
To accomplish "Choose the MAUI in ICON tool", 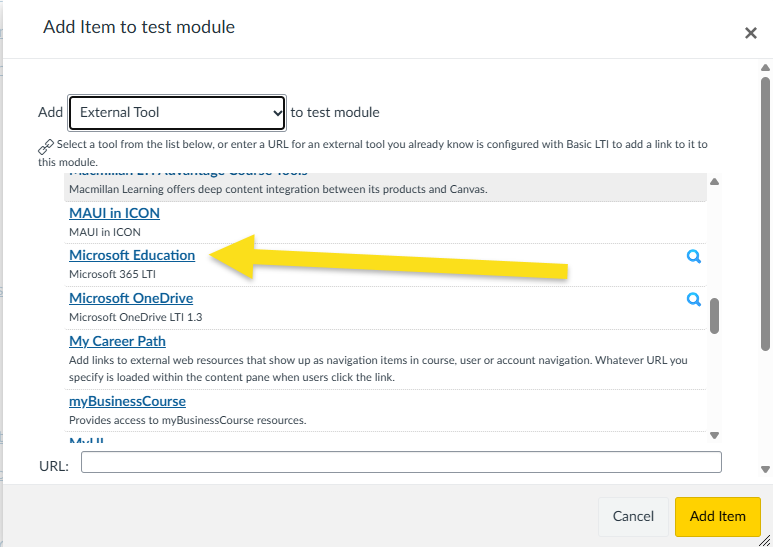I will [x=114, y=213].
